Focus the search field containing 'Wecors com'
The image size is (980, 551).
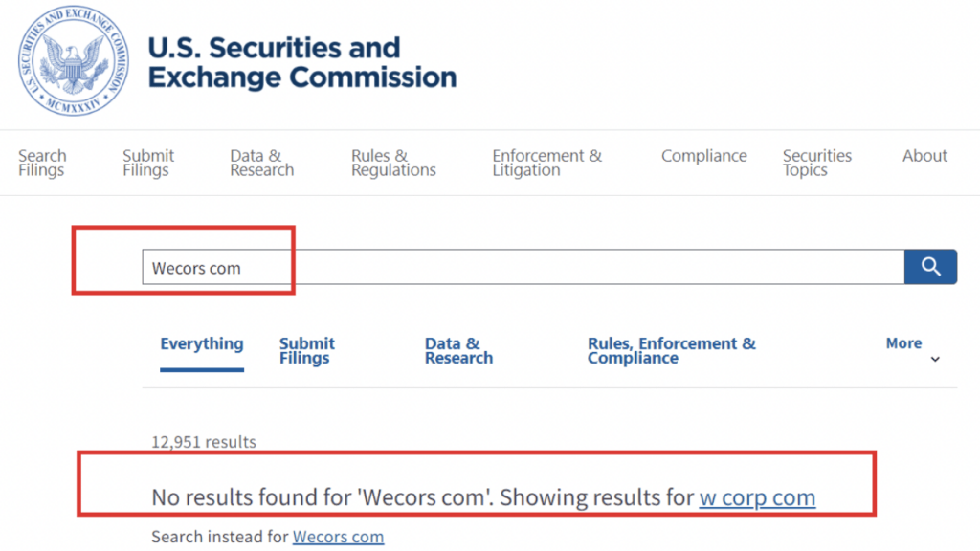click(x=523, y=268)
